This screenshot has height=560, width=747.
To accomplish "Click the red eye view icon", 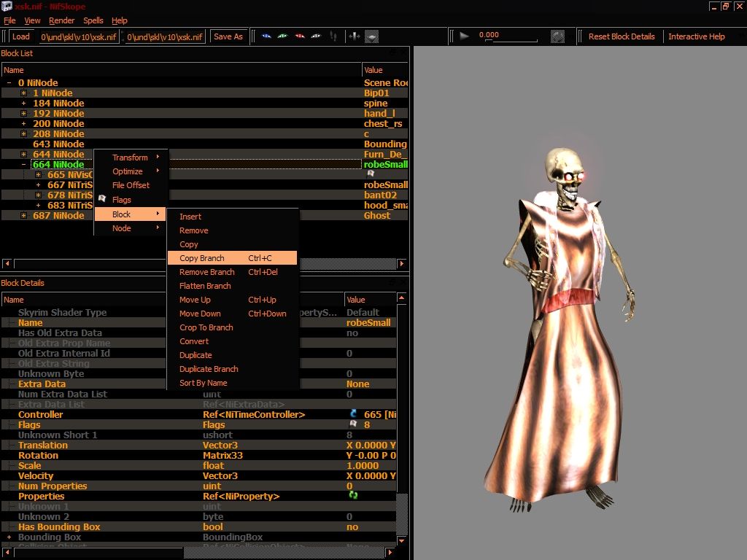I will click(300, 36).
